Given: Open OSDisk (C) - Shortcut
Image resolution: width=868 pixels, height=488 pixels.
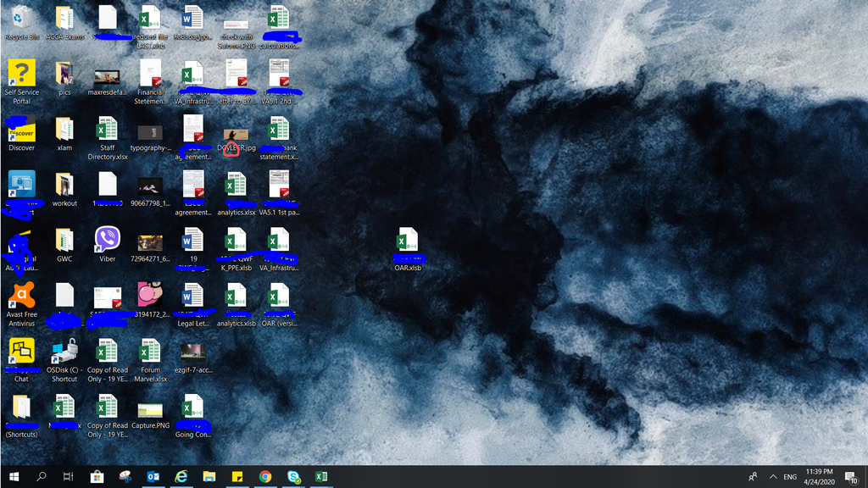Looking at the screenshot, I should 64,359.
